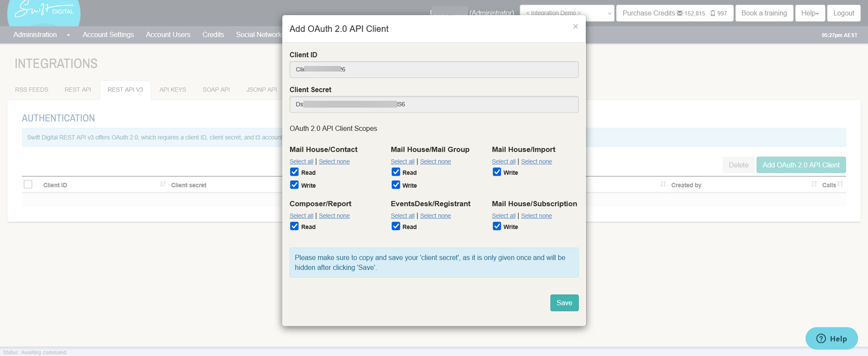The image size is (868, 356).
Task: Select the REST API V3 tab
Action: coord(125,90)
